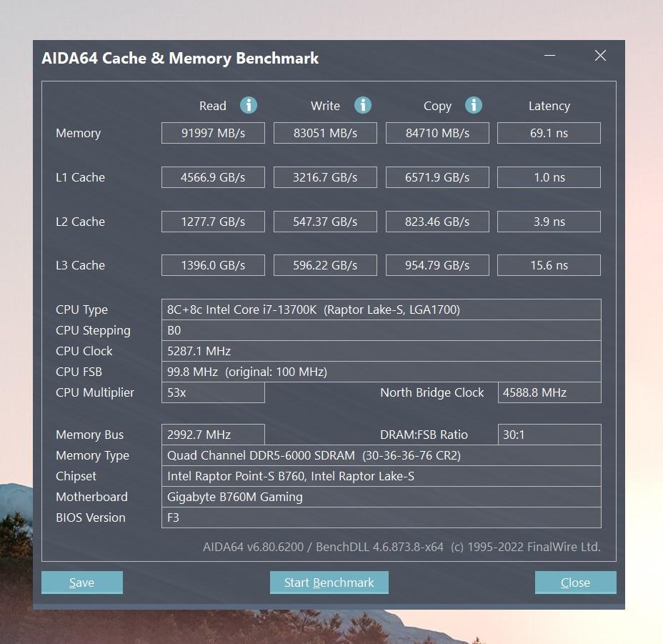Click the window title AIDA64 Cache & Memory Benchmark
The height and width of the screenshot is (644, 663).
(x=180, y=59)
